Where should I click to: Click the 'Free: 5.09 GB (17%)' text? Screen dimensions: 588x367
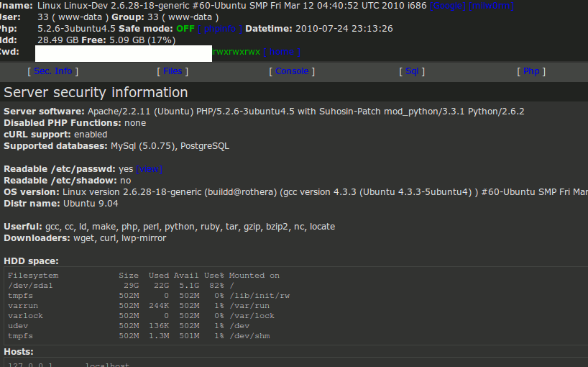[x=128, y=40]
